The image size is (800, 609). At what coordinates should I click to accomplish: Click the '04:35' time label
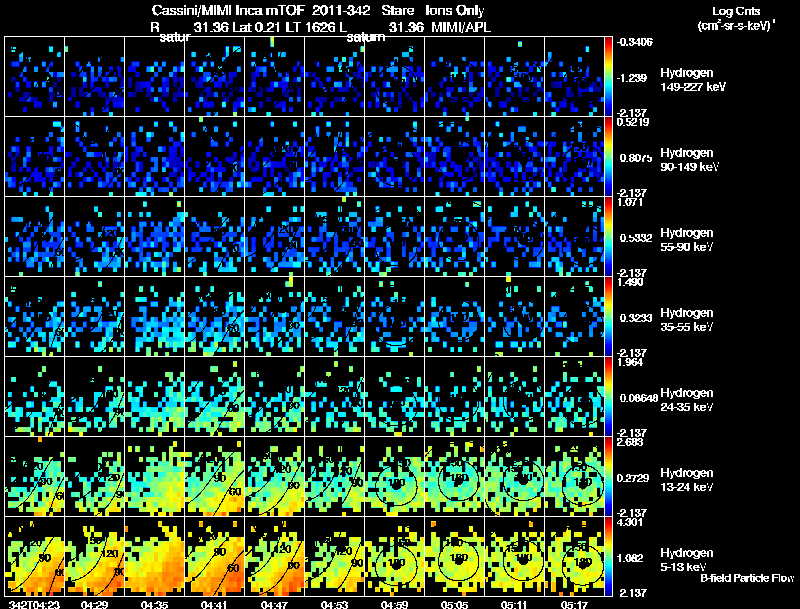[154, 605]
